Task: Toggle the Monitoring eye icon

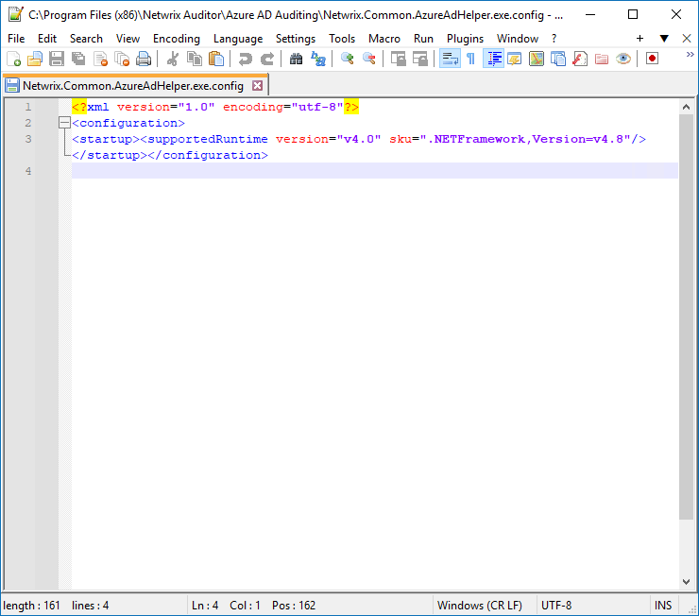Action: coord(623,59)
